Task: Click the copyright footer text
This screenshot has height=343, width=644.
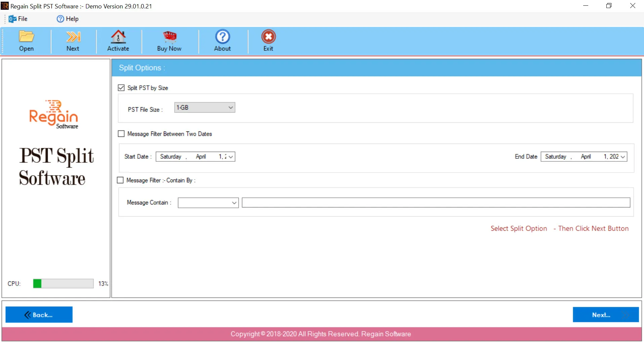Action: (x=321, y=334)
